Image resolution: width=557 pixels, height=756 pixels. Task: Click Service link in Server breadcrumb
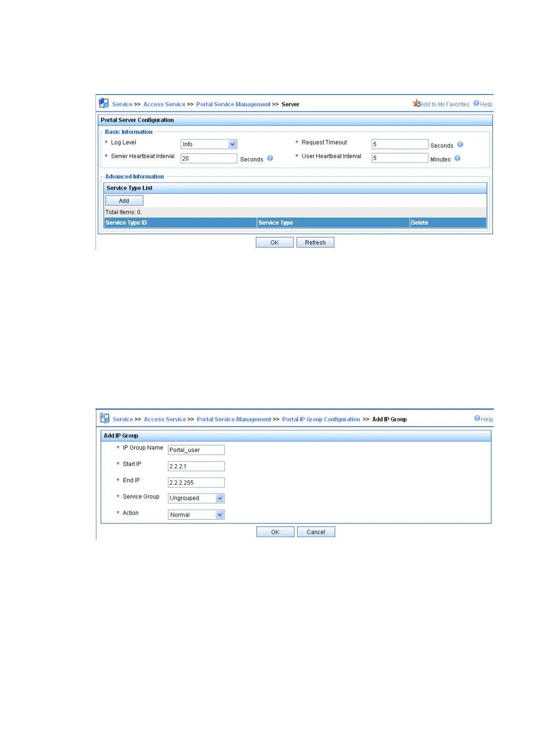click(x=122, y=104)
